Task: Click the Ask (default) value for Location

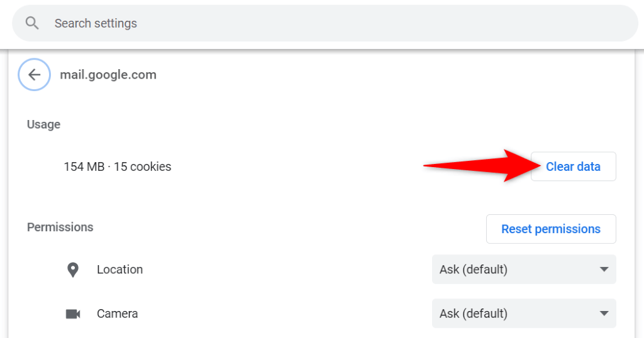Action: [473, 270]
